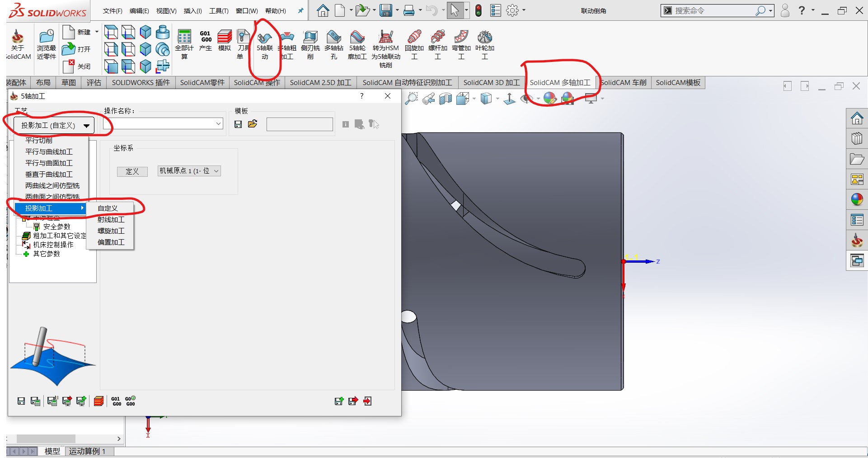Click in the 搜索命令 search field
This screenshot has width=868, height=458.
[x=714, y=10]
